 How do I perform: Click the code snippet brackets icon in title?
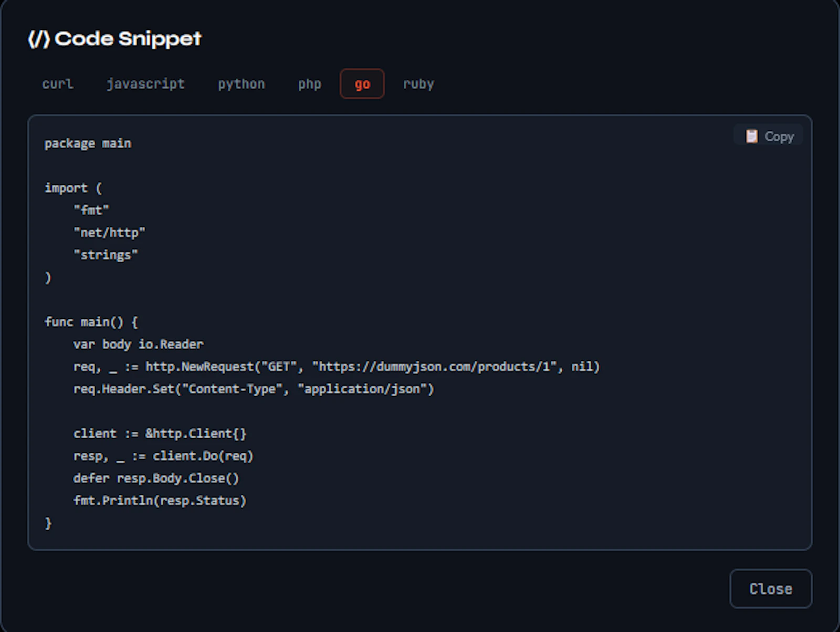click(x=39, y=39)
